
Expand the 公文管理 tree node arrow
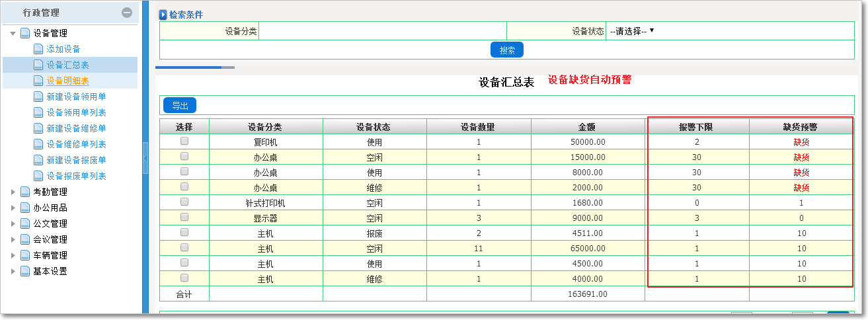tap(13, 223)
